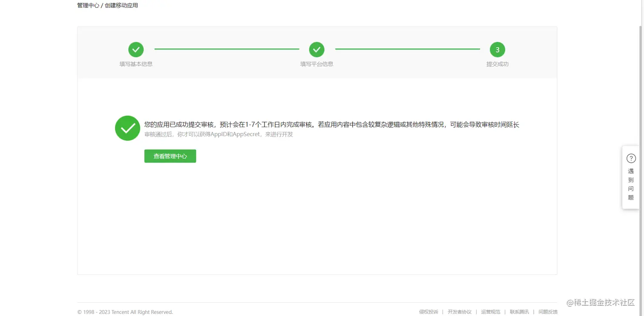
Task: Select the 填写平台信息 step label
Action: coord(317,64)
